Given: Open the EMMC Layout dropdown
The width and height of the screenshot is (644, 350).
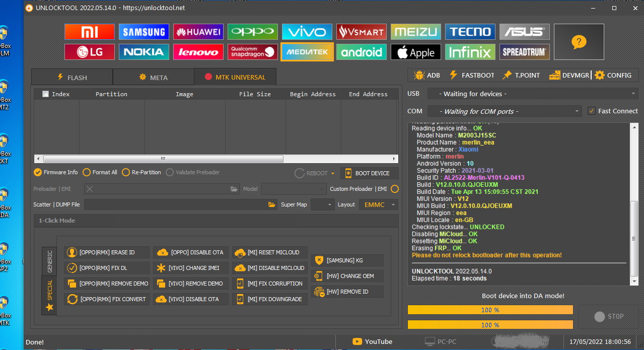Looking at the screenshot, I should 378,204.
